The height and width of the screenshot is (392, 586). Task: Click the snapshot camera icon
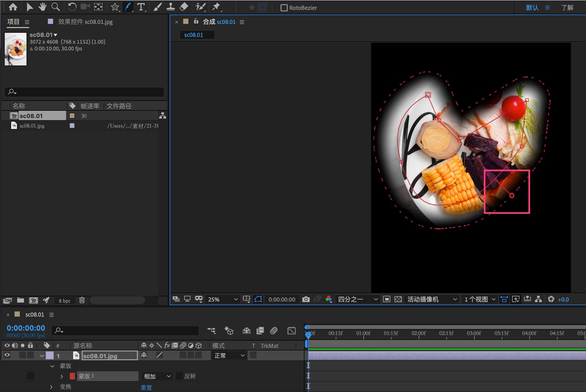point(306,299)
